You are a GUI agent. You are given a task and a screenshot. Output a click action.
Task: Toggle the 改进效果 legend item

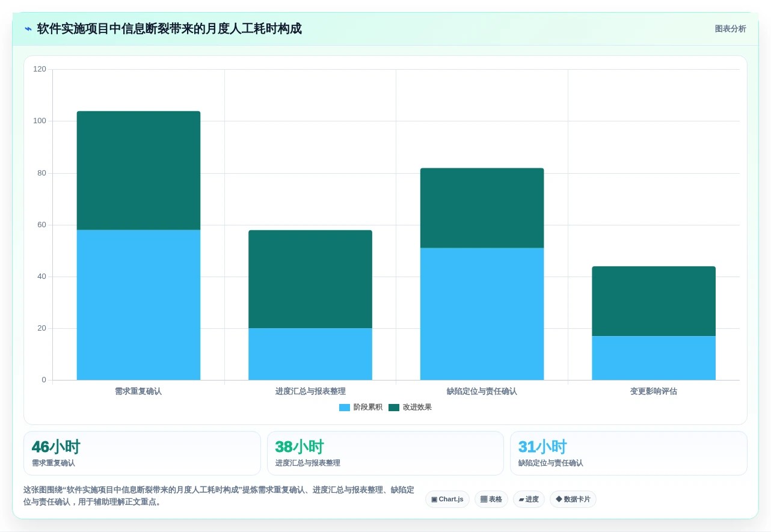point(410,407)
